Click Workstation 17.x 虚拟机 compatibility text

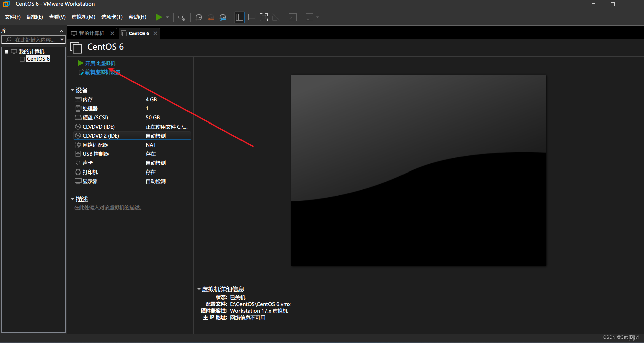259,311
